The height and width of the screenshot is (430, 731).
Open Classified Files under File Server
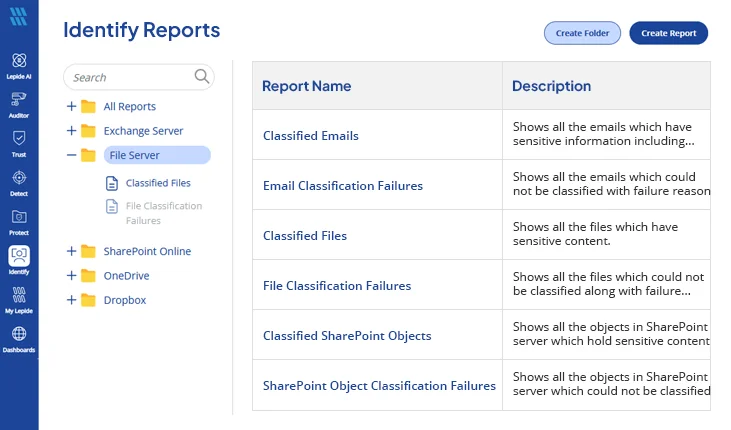[x=158, y=183]
